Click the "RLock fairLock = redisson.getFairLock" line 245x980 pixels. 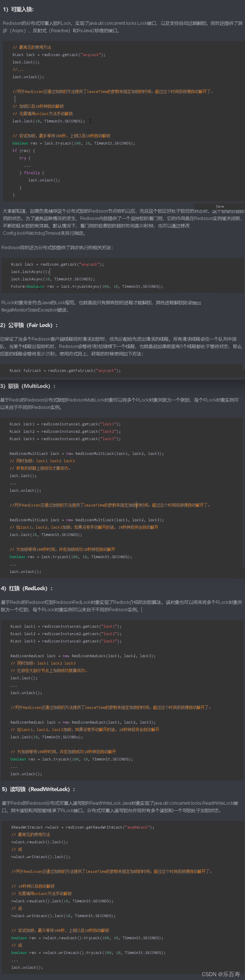click(65, 370)
